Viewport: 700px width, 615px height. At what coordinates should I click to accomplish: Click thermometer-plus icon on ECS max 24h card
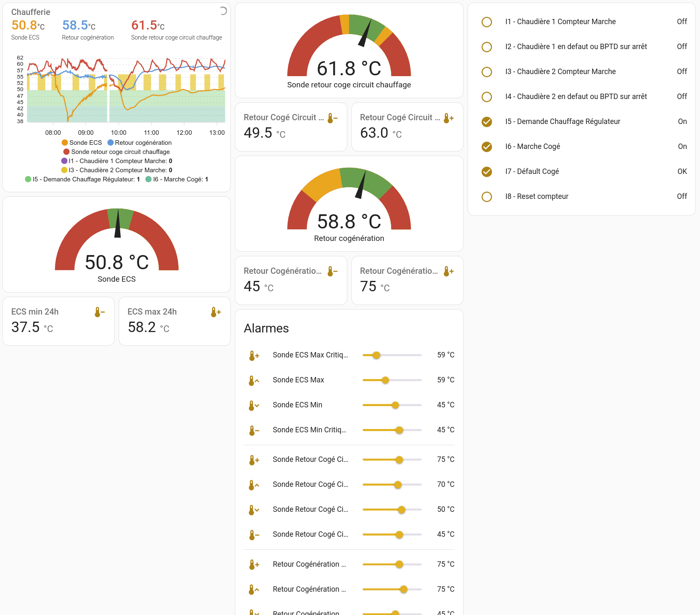click(215, 312)
